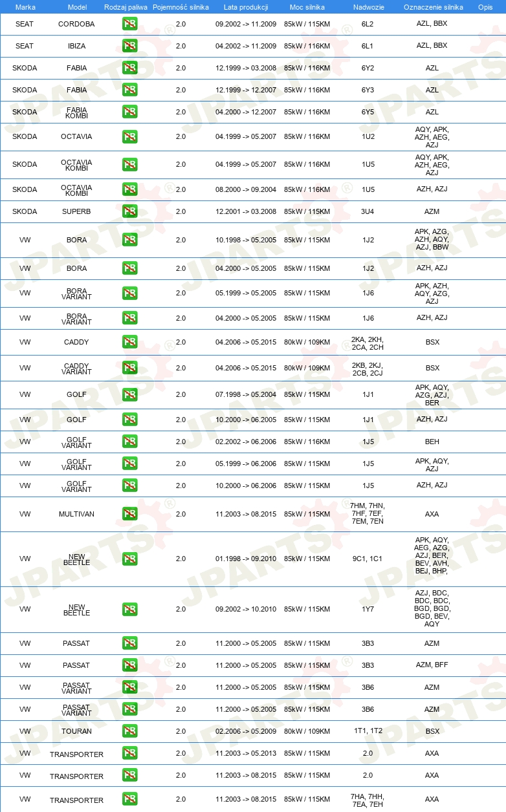The image size is (506, 812).
Task: Click the Model column header
Action: (x=77, y=6)
